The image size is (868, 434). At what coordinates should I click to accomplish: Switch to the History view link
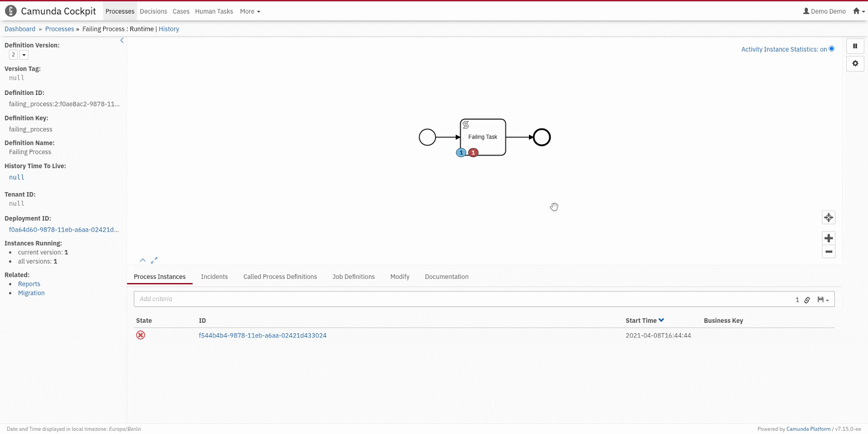(169, 29)
